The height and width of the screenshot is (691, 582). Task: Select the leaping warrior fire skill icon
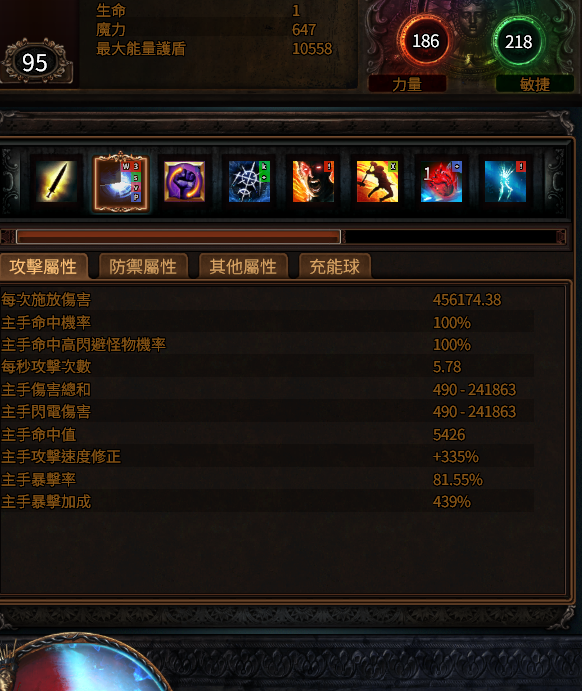[x=377, y=182]
